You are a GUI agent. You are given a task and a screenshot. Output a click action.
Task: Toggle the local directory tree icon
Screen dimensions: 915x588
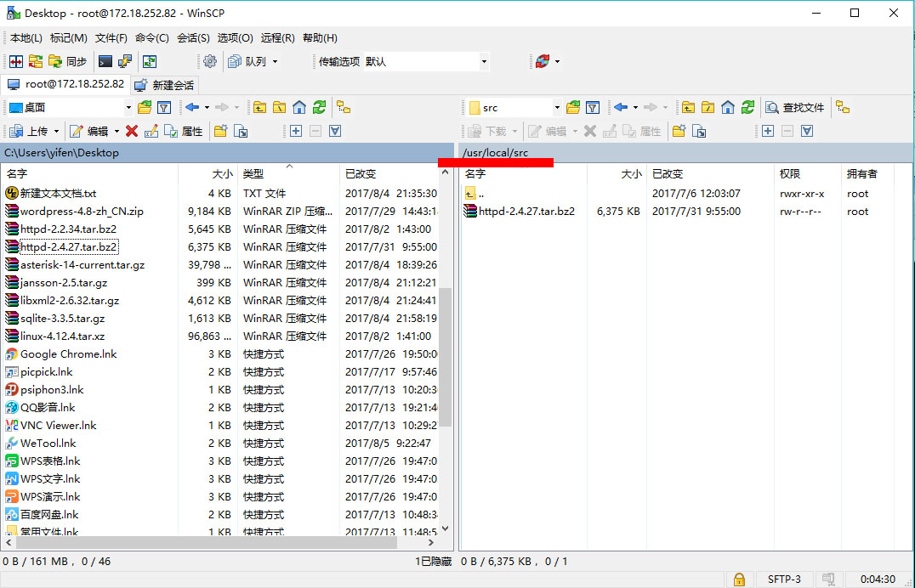coord(344,107)
